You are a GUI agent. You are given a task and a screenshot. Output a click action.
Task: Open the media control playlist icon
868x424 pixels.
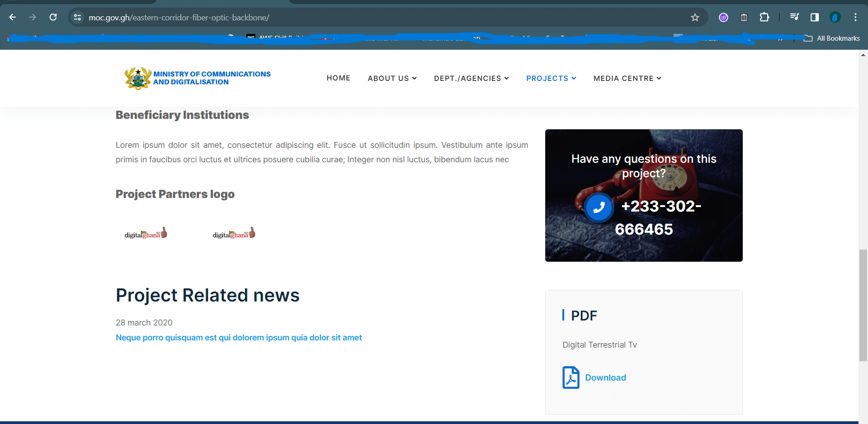pyautogui.click(x=794, y=17)
